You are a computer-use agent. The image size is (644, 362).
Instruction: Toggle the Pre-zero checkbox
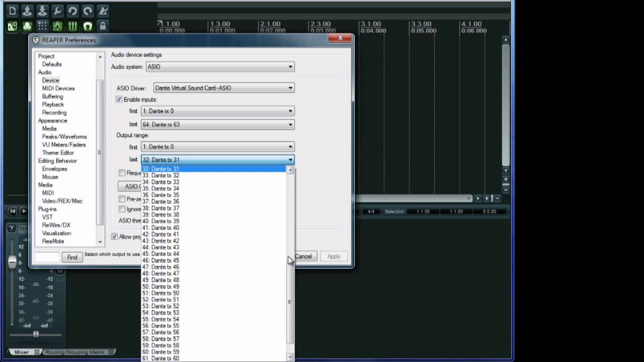tap(122, 199)
